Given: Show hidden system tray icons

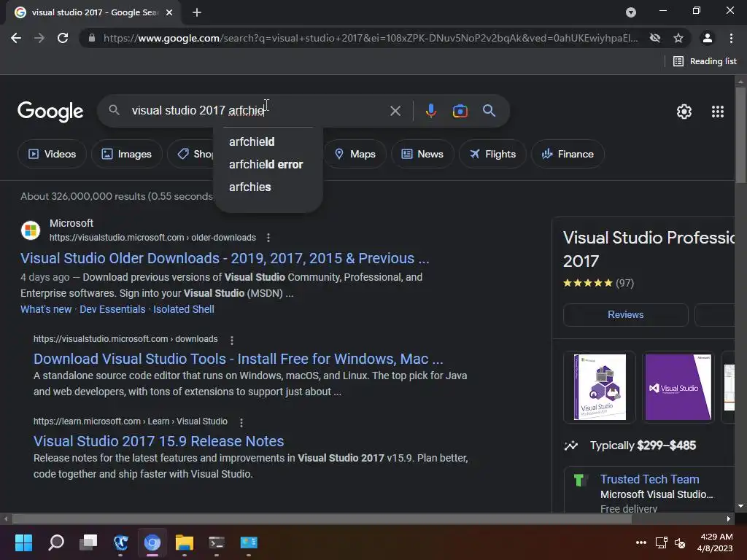Looking at the screenshot, I should click(x=641, y=542).
